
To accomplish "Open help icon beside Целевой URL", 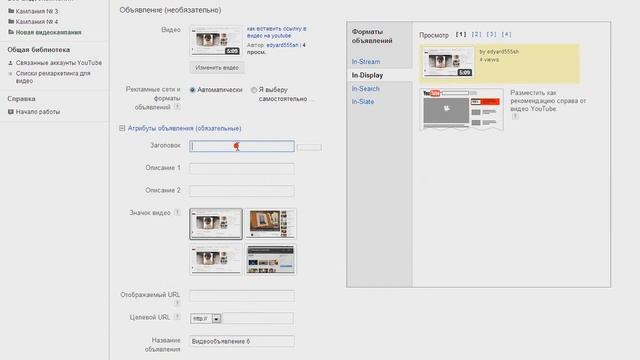I will coord(177,317).
